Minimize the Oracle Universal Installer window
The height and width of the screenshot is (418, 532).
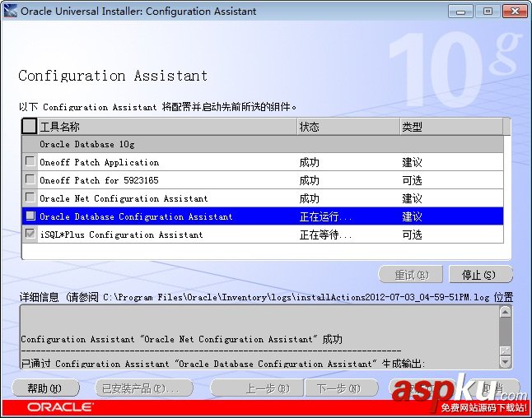(460, 12)
